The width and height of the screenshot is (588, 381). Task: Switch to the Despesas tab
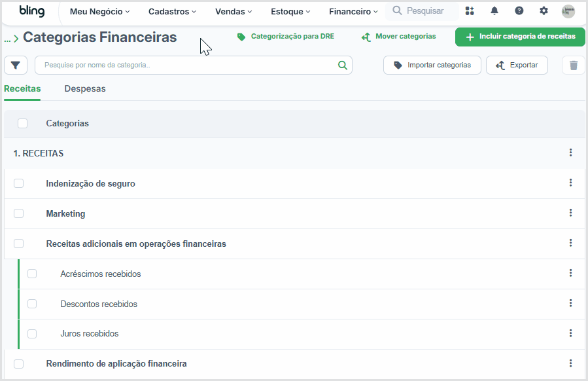[85, 88]
